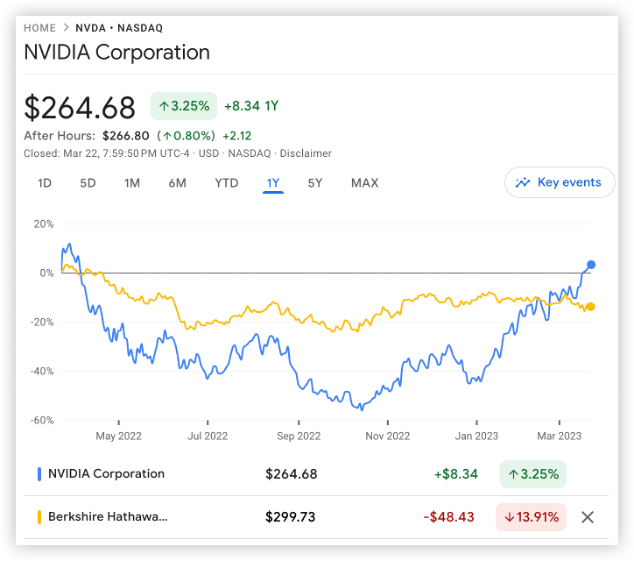The height and width of the screenshot is (562, 634).
Task: Open the Disclaimer link
Action: [306, 154]
